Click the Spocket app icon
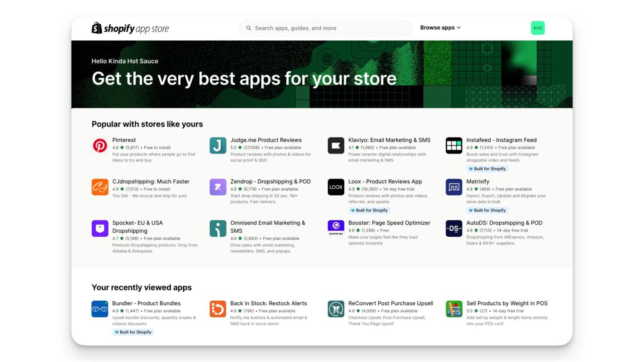644x362 pixels. [100, 229]
